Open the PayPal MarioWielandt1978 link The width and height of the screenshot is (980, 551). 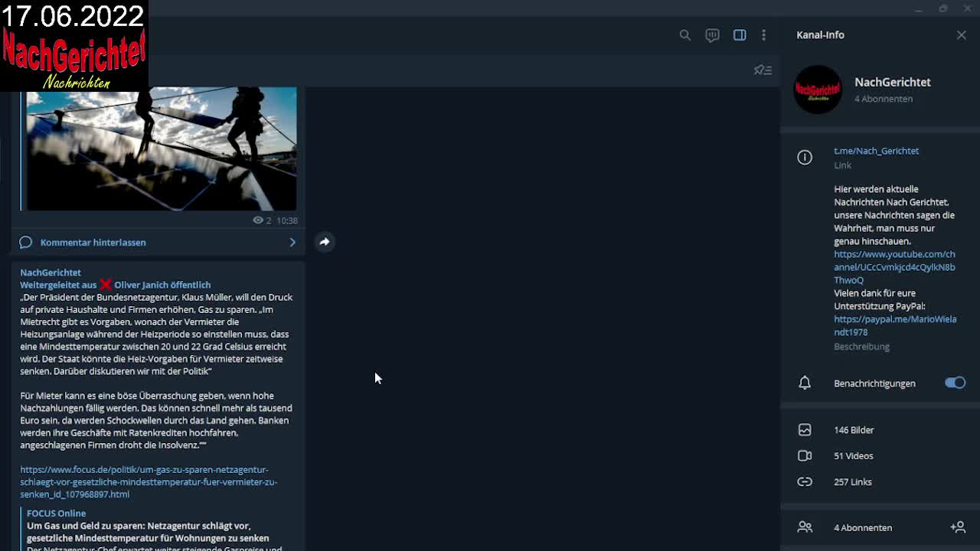(x=895, y=325)
